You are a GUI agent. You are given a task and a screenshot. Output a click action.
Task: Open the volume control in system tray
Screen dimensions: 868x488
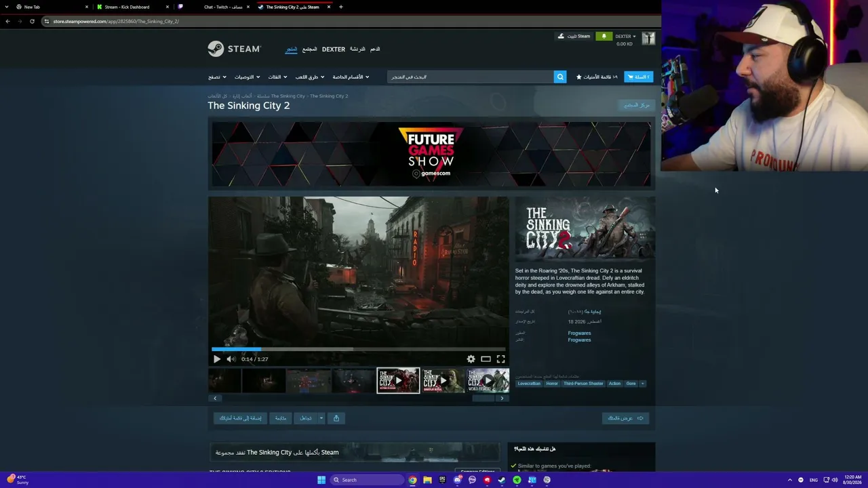tap(834, 480)
